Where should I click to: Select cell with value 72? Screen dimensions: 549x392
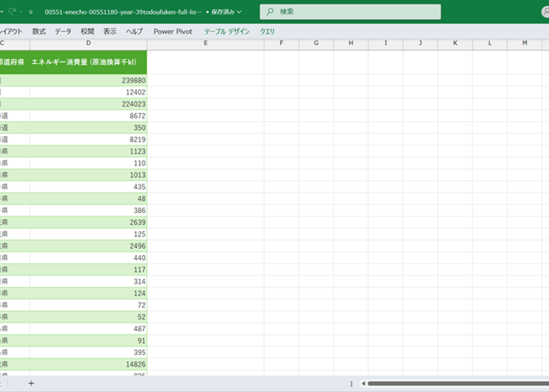(88, 305)
